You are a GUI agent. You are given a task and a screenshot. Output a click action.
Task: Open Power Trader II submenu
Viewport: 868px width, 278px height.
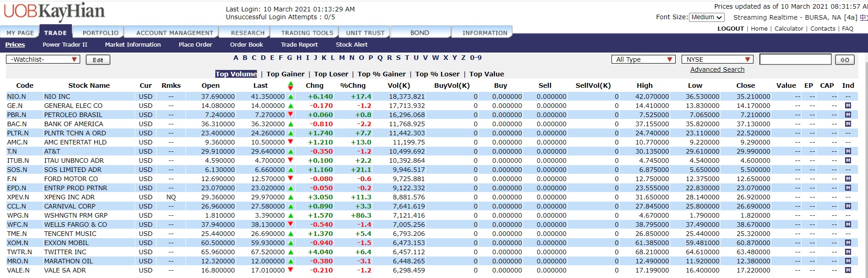point(65,45)
